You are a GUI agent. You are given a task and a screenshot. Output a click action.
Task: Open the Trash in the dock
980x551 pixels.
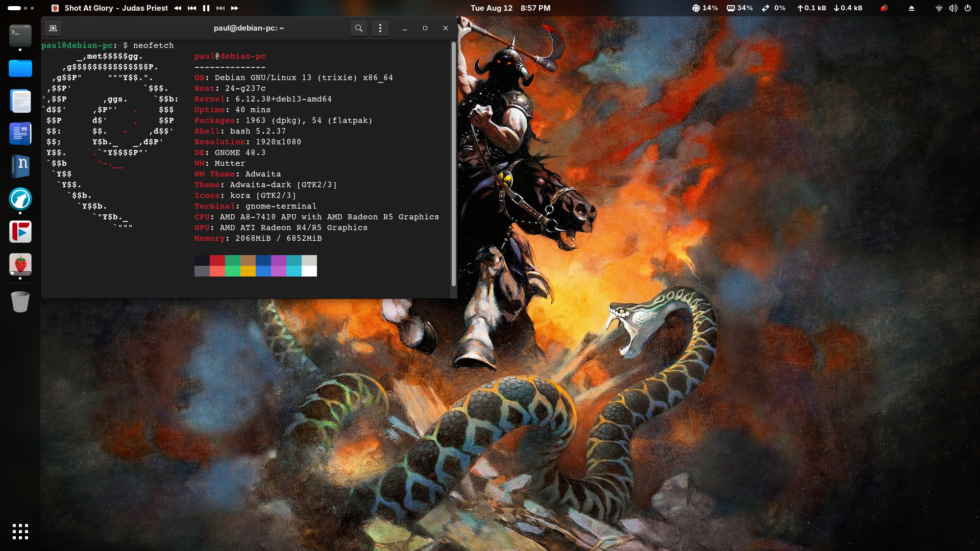coord(20,302)
